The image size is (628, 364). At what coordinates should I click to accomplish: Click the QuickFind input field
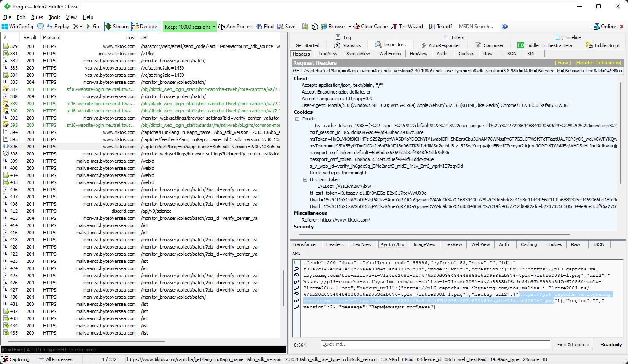[435, 345]
